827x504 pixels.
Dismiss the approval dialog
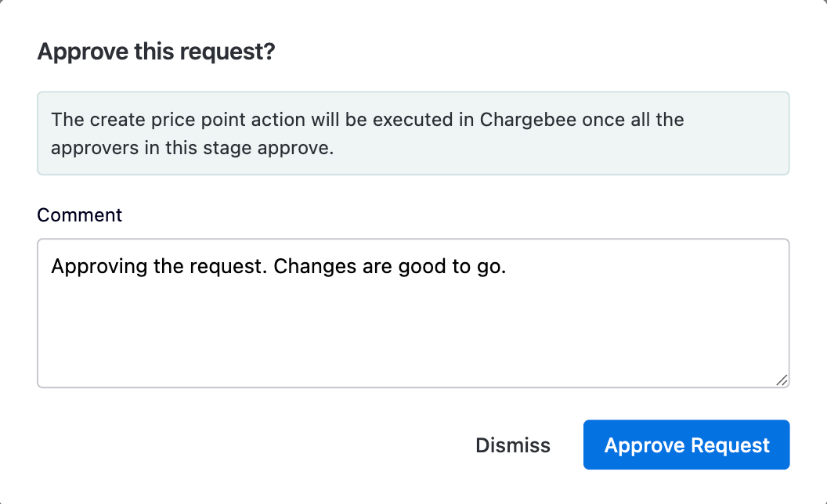513,445
